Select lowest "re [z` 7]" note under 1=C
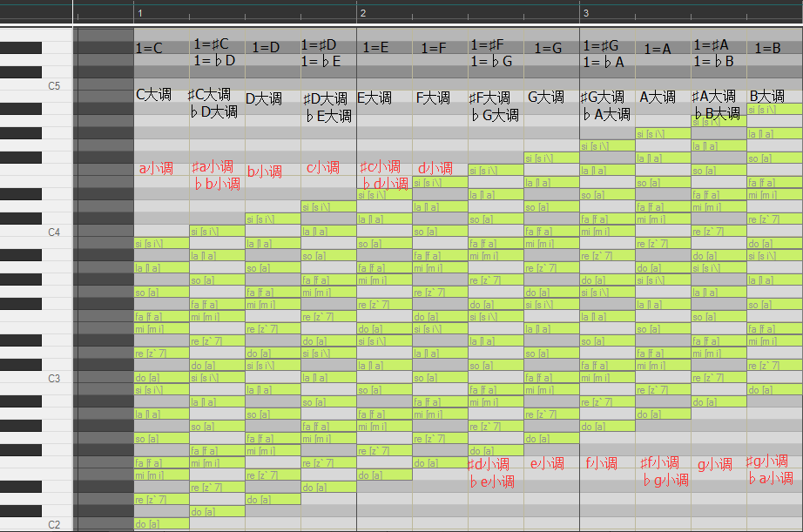This screenshot has height=532, width=803. pyautogui.click(x=162, y=499)
